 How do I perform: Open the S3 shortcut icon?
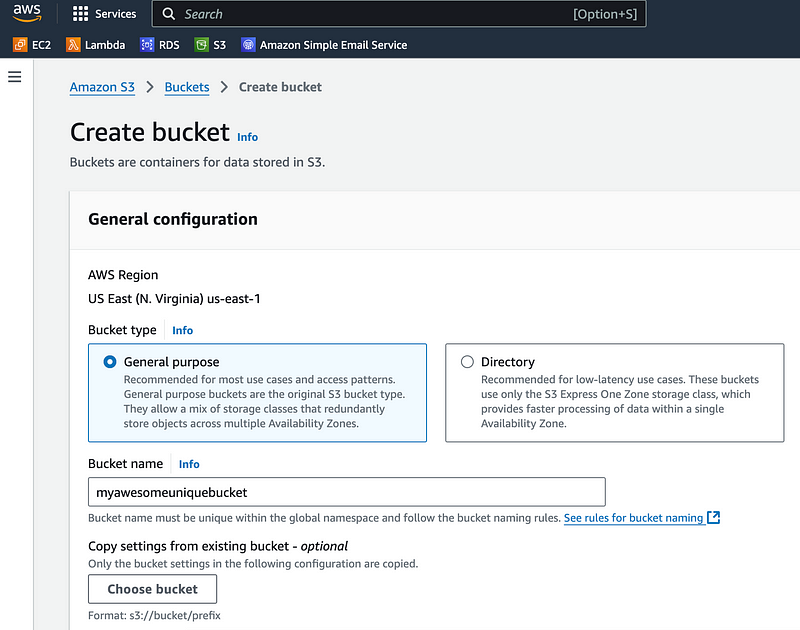pos(202,45)
